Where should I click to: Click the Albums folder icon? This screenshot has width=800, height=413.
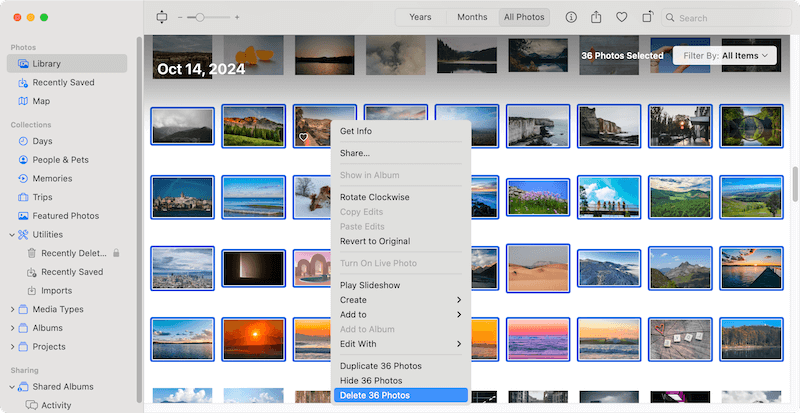coord(23,328)
